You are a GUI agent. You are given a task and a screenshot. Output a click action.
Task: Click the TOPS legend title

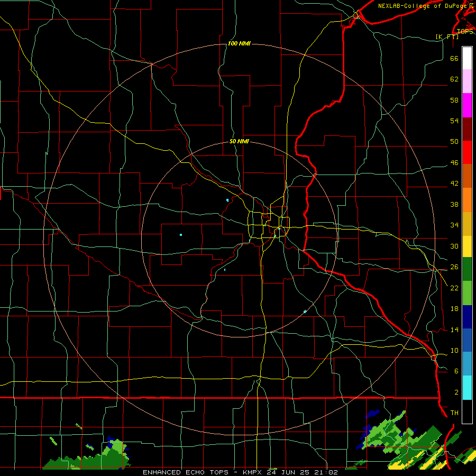pyautogui.click(x=465, y=32)
